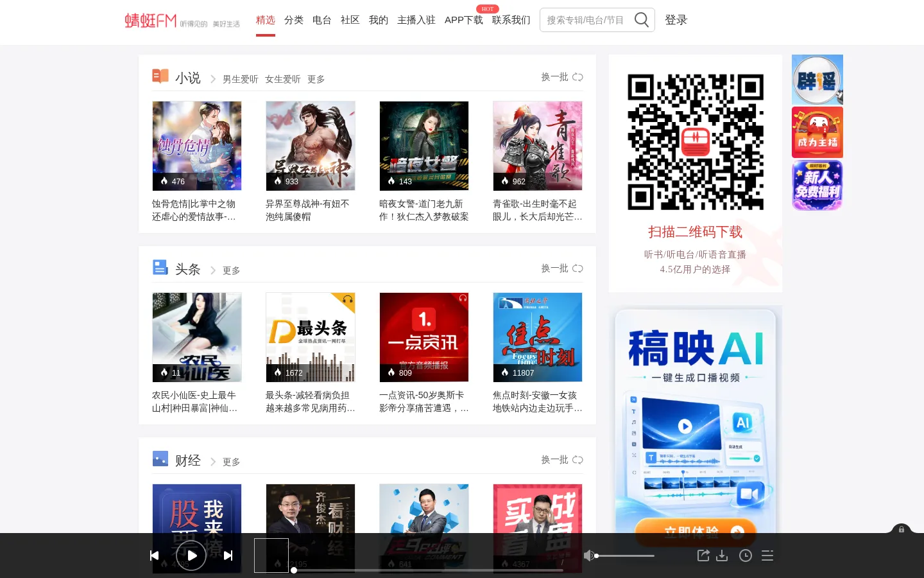Open 暗夜女警 album cover
The height and width of the screenshot is (578, 924).
click(x=424, y=146)
